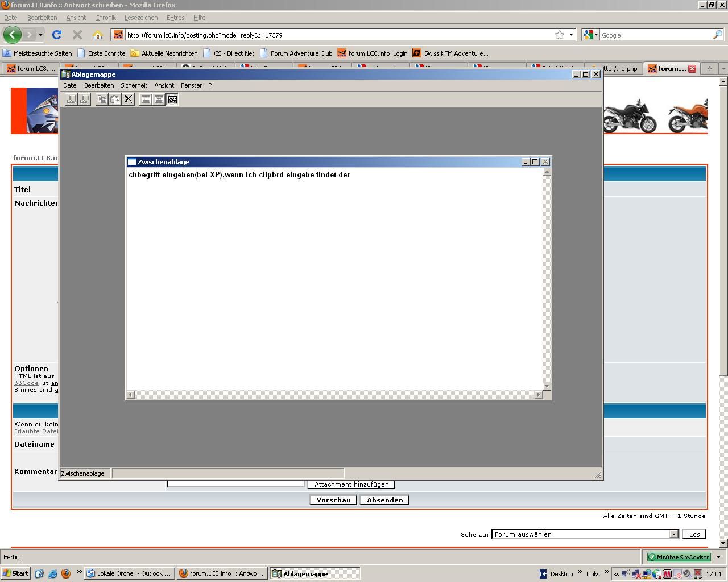Open the Fenster menu in Ablagemappe
Image resolution: width=728 pixels, height=582 pixels.
[x=191, y=85]
